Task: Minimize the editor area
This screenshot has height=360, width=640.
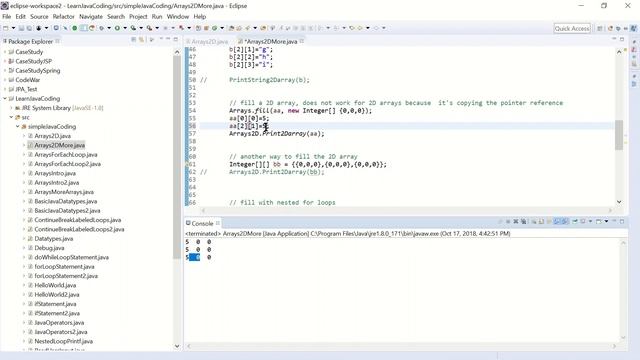Action: coord(614,38)
